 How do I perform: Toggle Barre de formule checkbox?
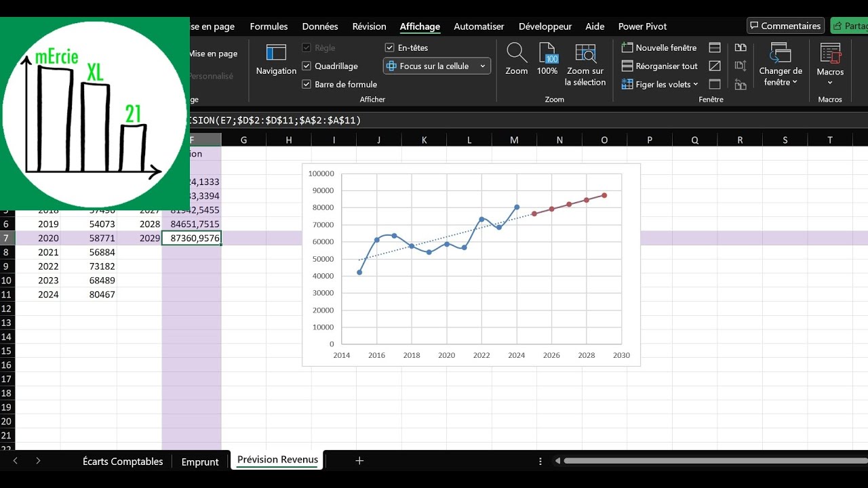click(307, 84)
